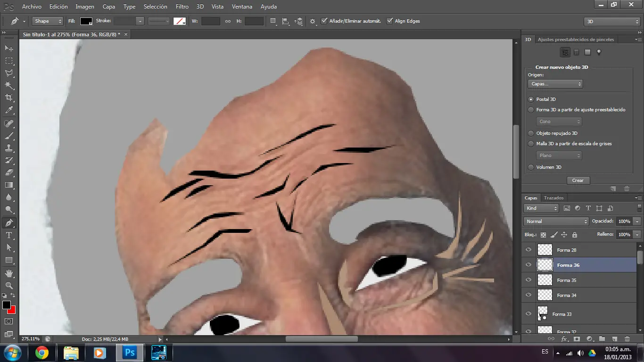
Task: Open the Archivo menu
Action: 32,7
